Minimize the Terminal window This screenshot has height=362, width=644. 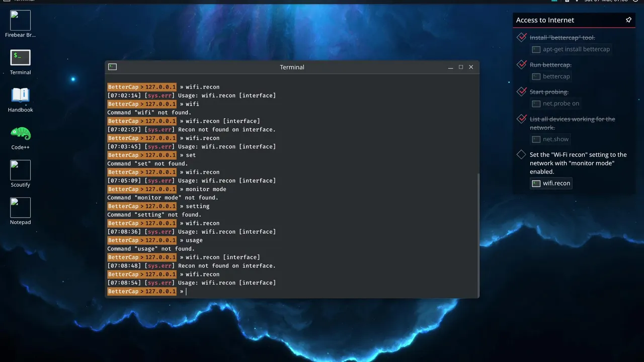(450, 67)
